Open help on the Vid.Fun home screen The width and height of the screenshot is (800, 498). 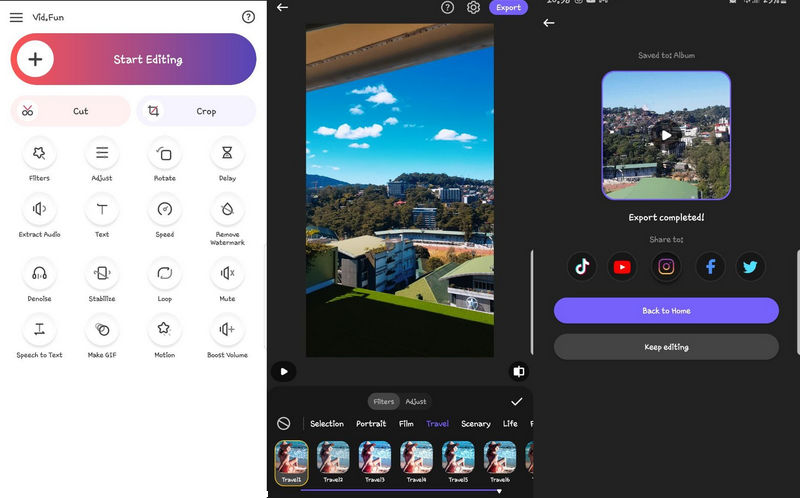point(248,17)
